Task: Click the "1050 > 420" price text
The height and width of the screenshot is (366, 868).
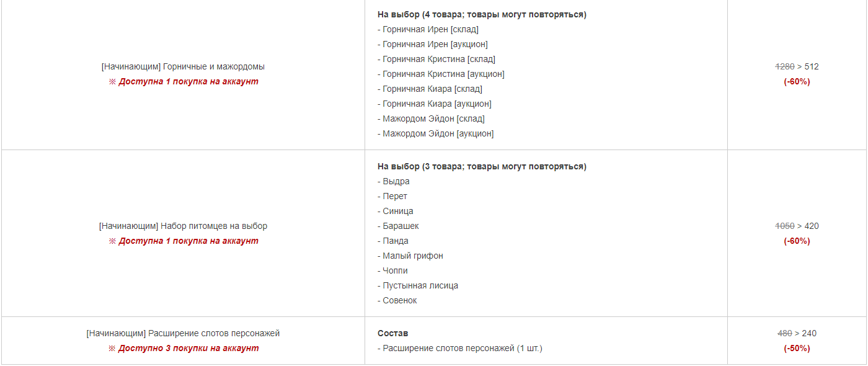Action: pyautogui.click(x=797, y=226)
